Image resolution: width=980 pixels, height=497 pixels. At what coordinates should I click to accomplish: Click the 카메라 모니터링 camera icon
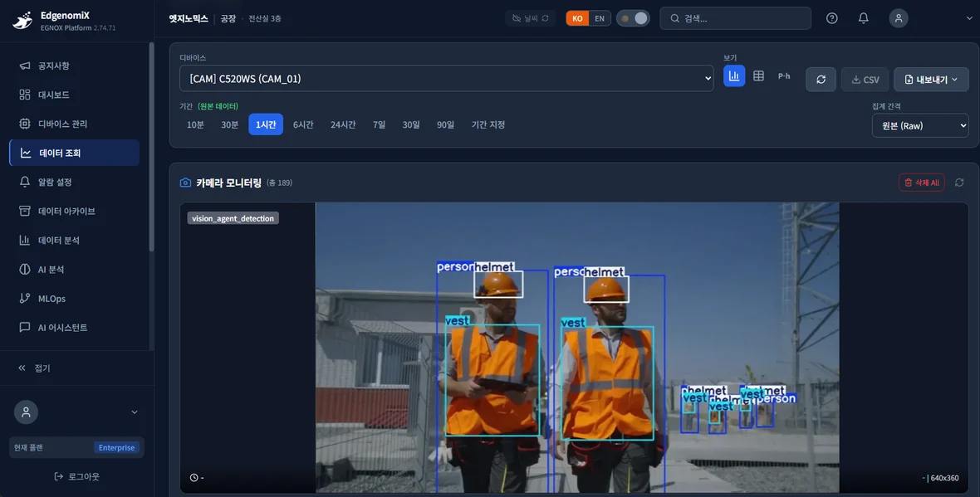(186, 183)
